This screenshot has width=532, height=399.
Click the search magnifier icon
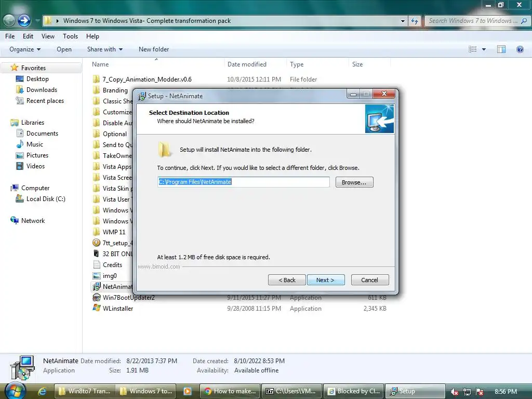click(524, 21)
